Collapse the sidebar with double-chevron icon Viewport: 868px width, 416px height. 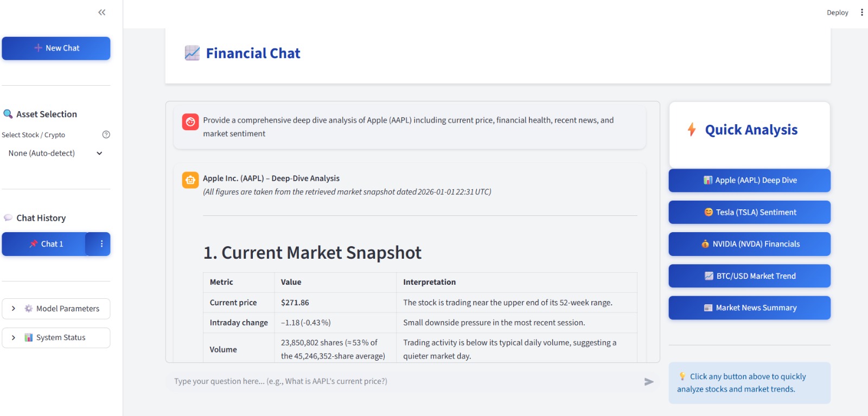pyautogui.click(x=101, y=12)
